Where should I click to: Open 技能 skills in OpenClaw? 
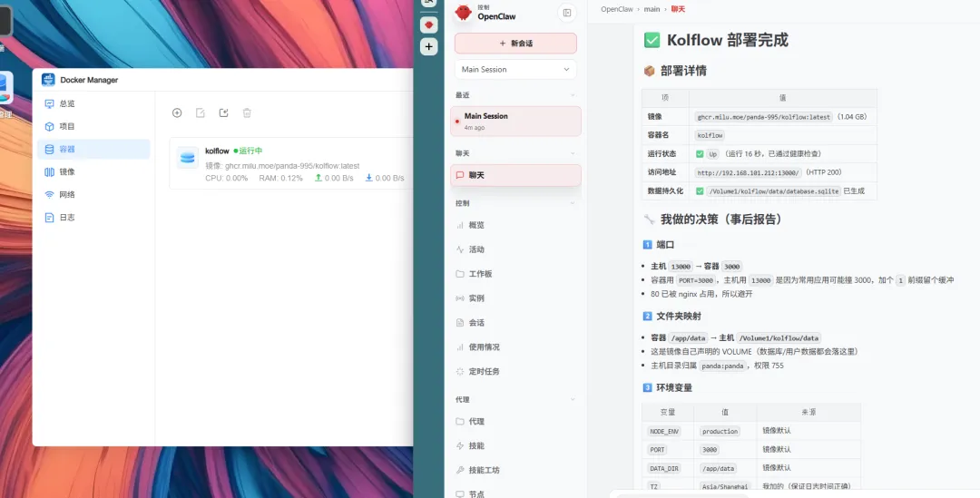coord(515,445)
